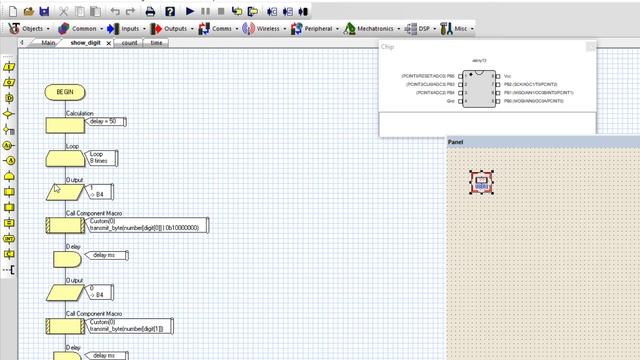Run the simulation
Image resolution: width=640 pixels, height=360 pixels.
click(x=190, y=11)
